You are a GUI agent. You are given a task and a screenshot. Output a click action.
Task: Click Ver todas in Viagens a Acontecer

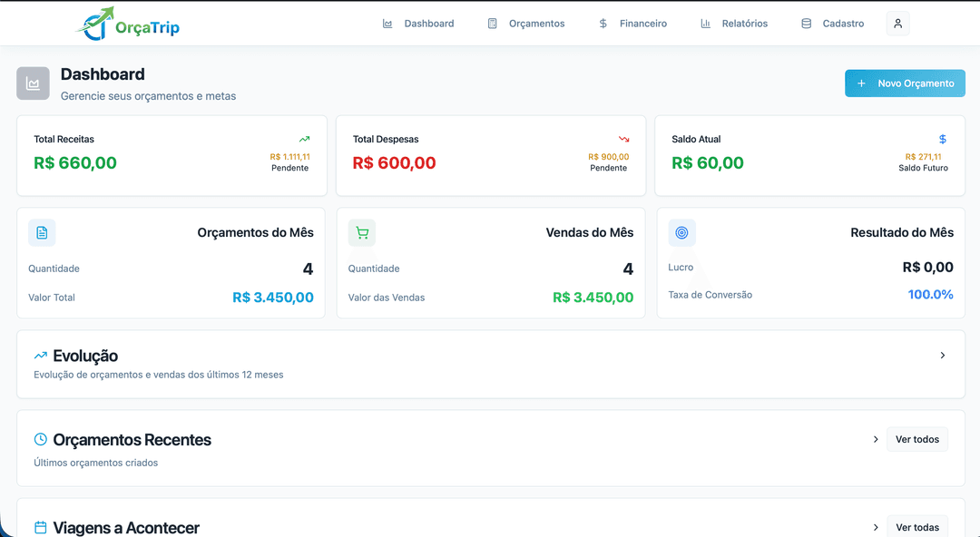(x=917, y=527)
